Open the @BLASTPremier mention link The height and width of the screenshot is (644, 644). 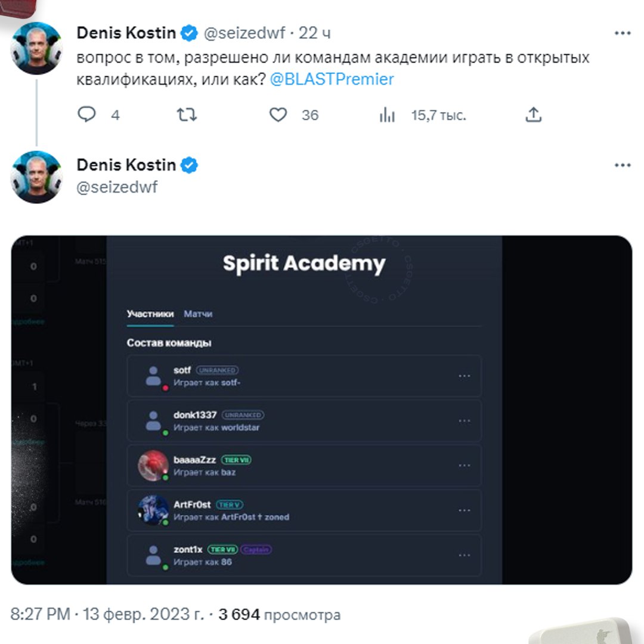(332, 80)
